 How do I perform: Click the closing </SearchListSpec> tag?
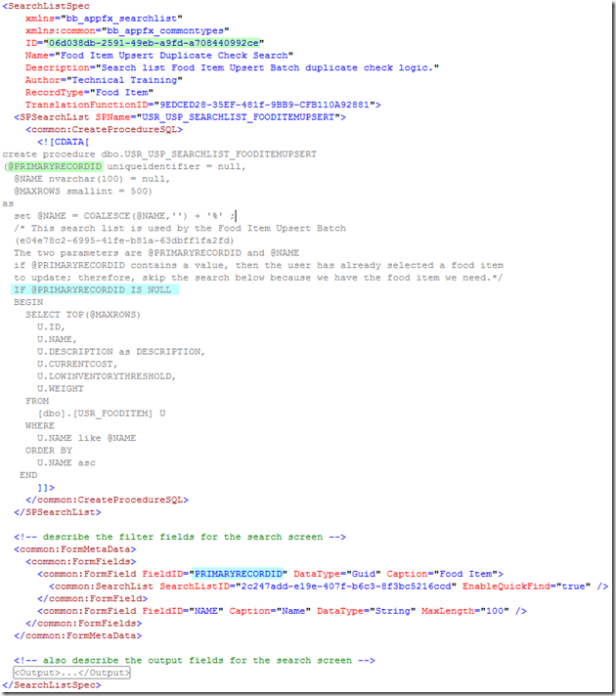point(52,685)
